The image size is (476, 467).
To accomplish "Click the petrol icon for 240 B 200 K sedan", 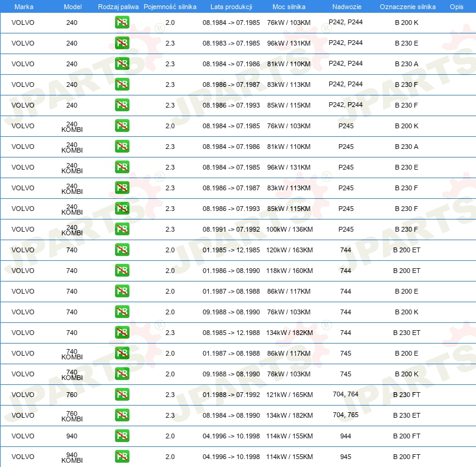I will click(122, 22).
